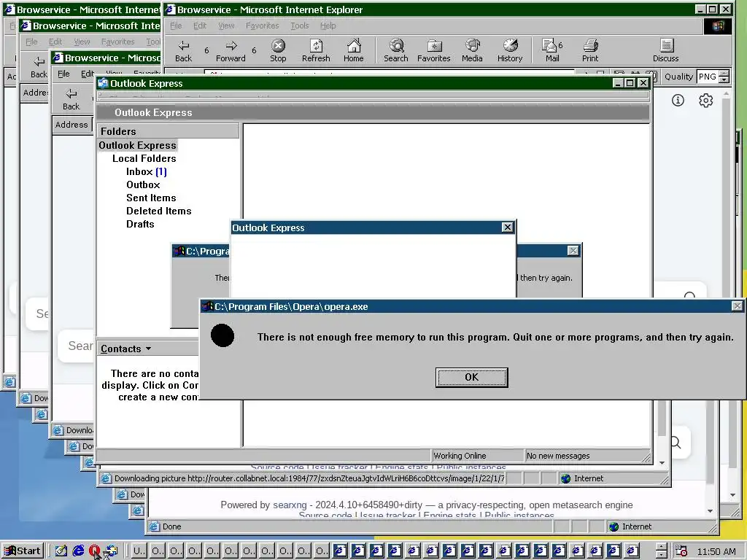
Task: Open the Mail button dropdown arrow
Action: [x=560, y=45]
